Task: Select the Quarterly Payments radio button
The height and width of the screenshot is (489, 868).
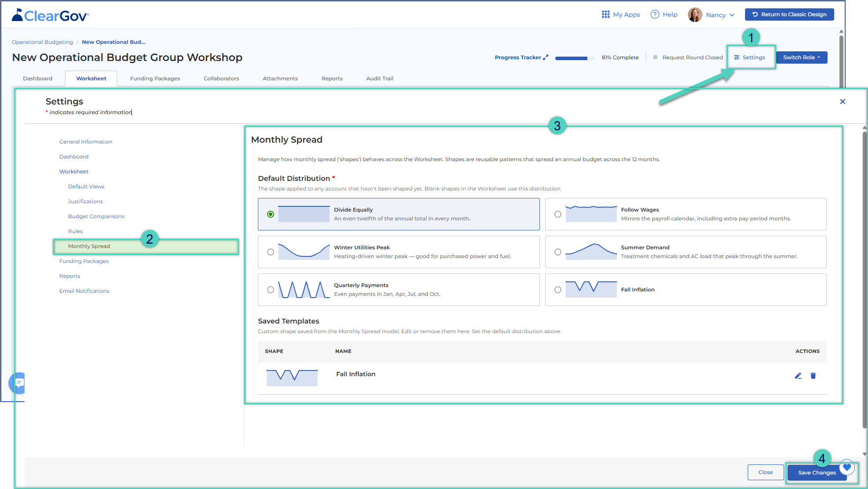Action: (x=271, y=290)
